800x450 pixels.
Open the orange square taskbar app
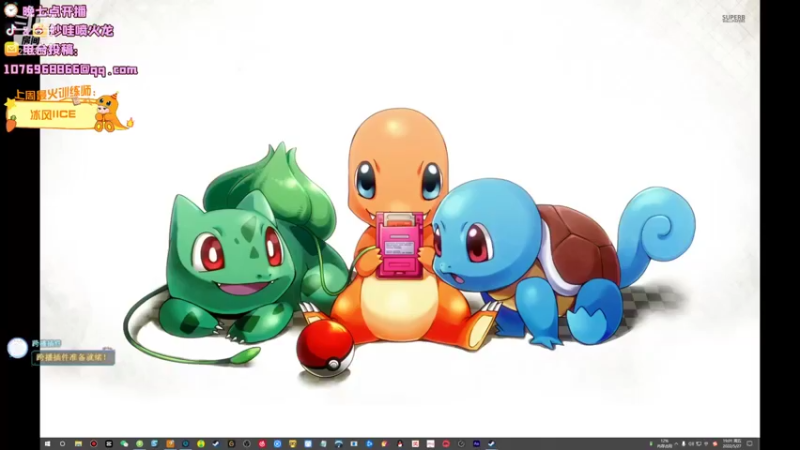pyautogui.click(x=170, y=444)
